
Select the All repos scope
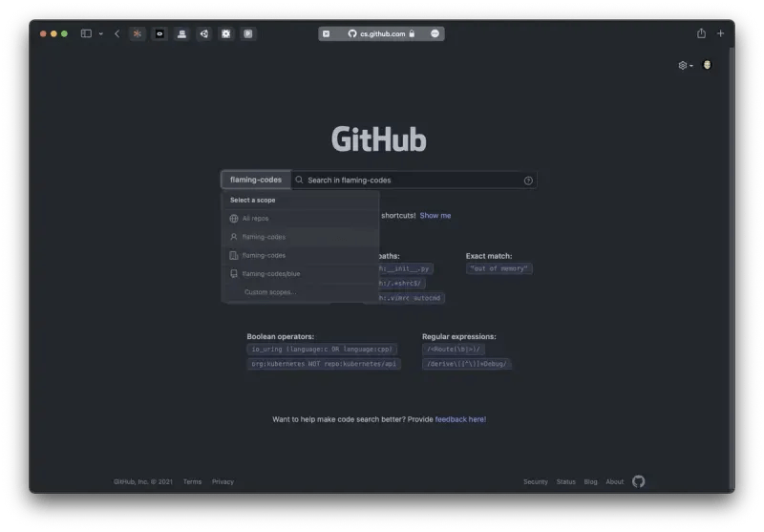(301, 219)
